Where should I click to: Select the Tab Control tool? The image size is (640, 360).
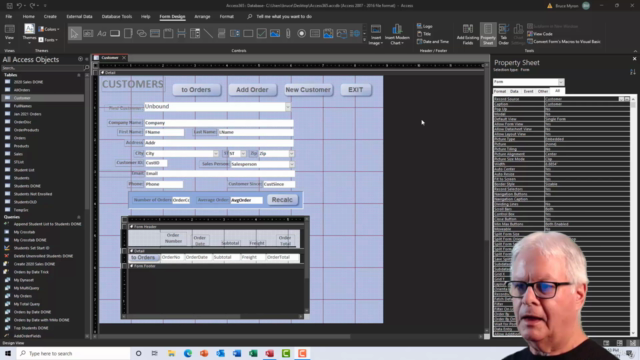tap(128, 33)
